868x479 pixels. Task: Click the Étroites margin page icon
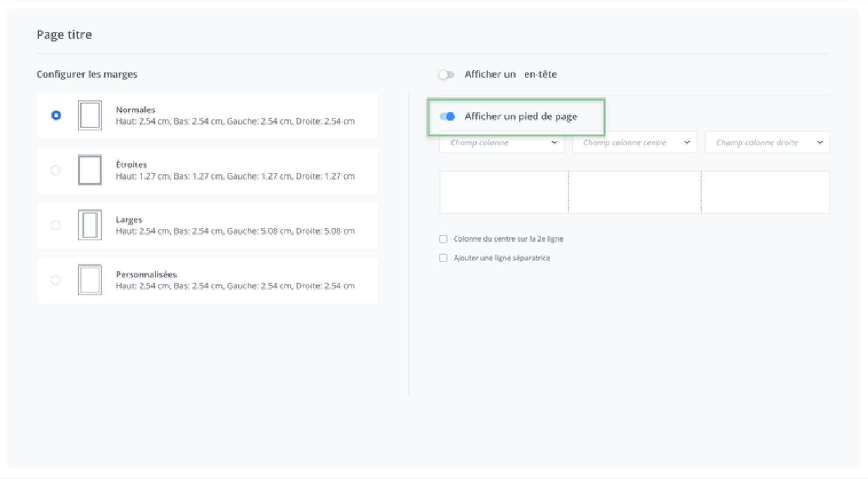90,170
